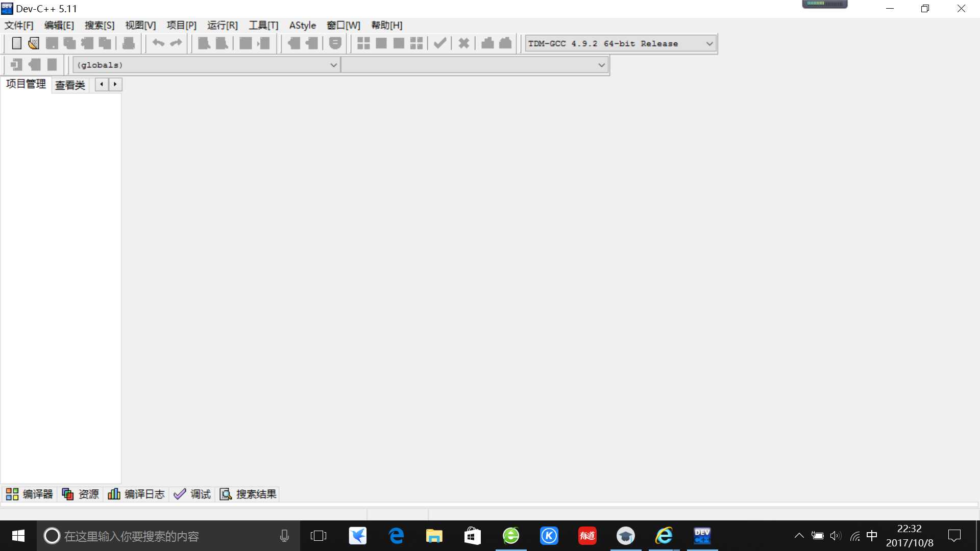
Task: Open Microsoft Edge from the taskbar
Action: click(x=396, y=536)
